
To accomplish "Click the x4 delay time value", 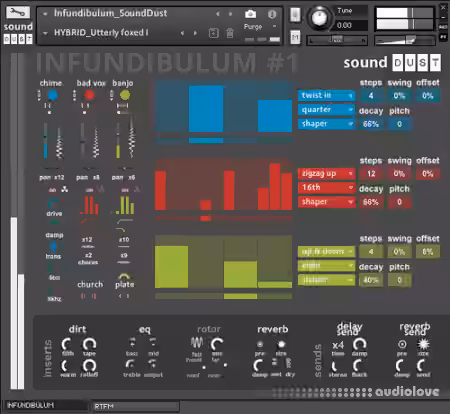I will point(338,345).
